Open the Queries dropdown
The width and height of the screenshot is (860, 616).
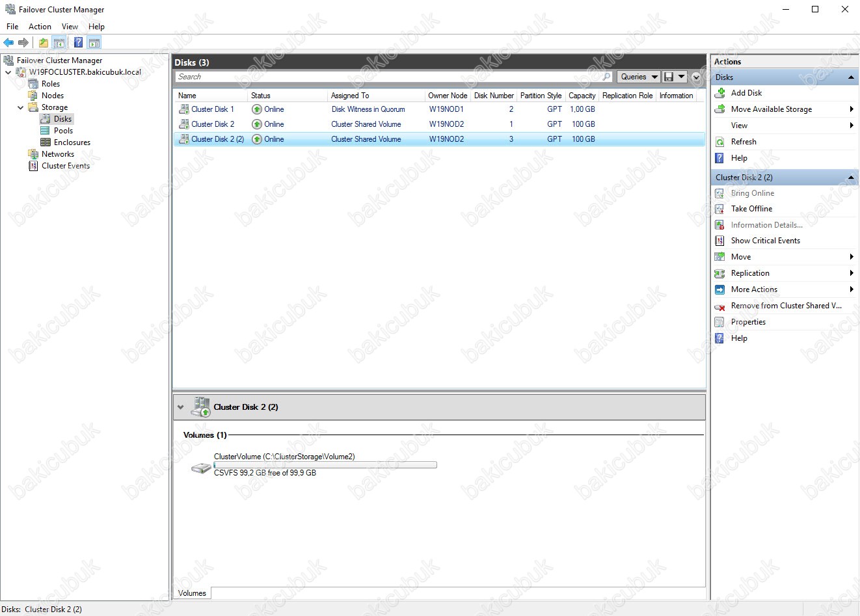639,77
